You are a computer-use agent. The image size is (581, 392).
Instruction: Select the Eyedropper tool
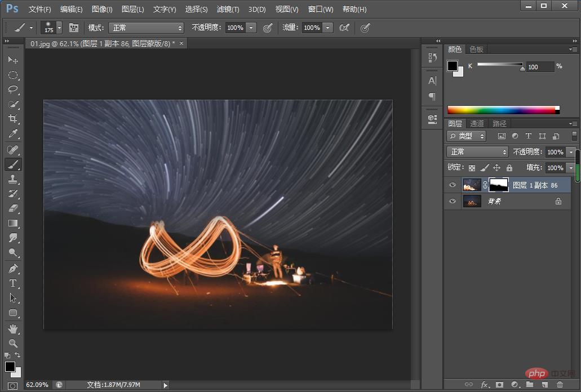point(13,133)
